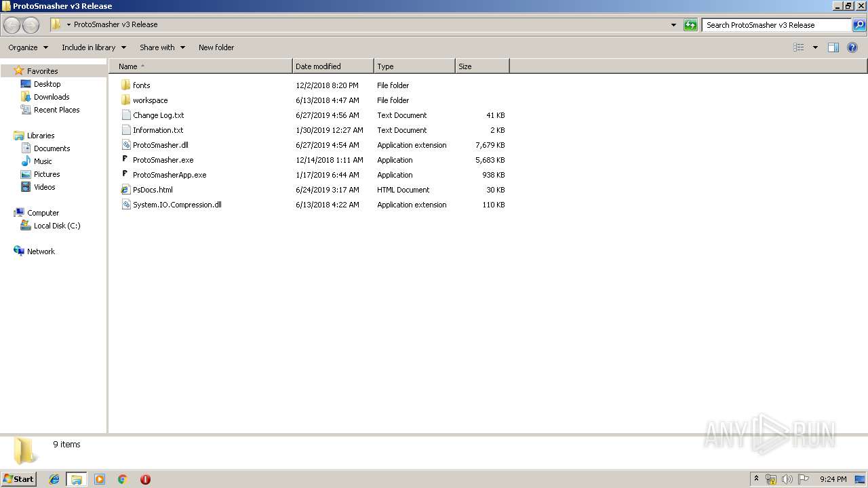Open Google Chrome from the taskbar
Viewport: 868px width, 488px height.
[x=123, y=479]
